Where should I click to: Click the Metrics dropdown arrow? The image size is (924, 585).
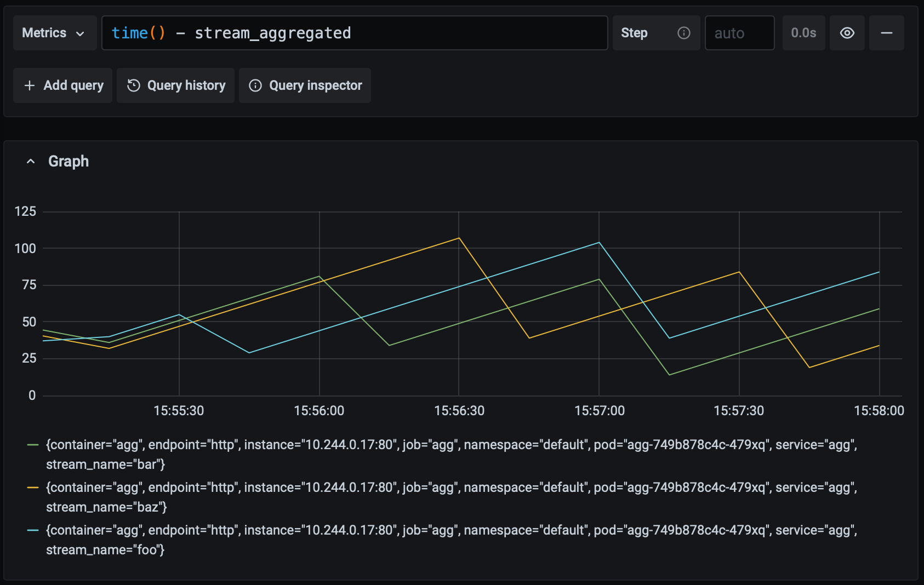click(x=81, y=33)
